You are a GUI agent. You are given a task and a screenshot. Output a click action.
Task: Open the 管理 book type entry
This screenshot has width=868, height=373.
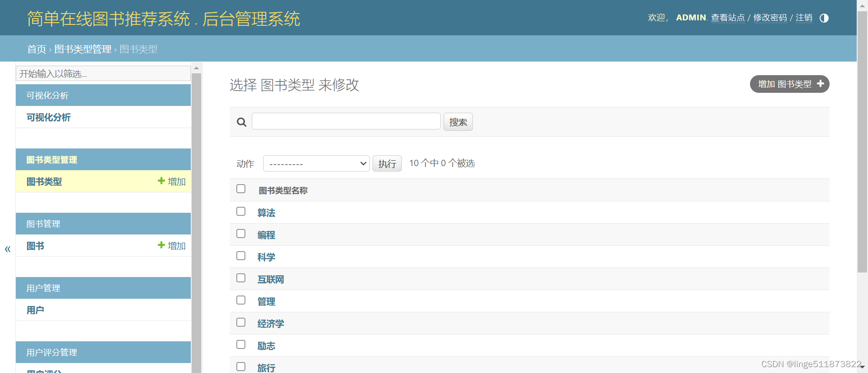(x=266, y=301)
